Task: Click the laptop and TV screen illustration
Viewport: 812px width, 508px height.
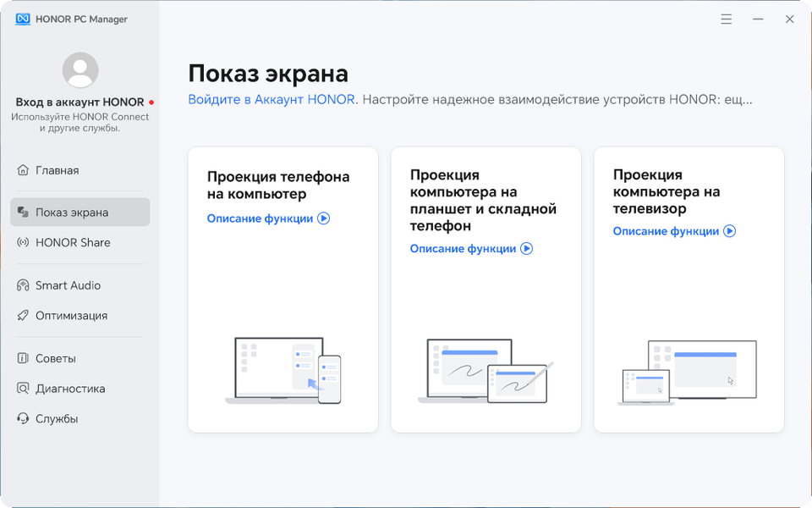Action: 688,373
